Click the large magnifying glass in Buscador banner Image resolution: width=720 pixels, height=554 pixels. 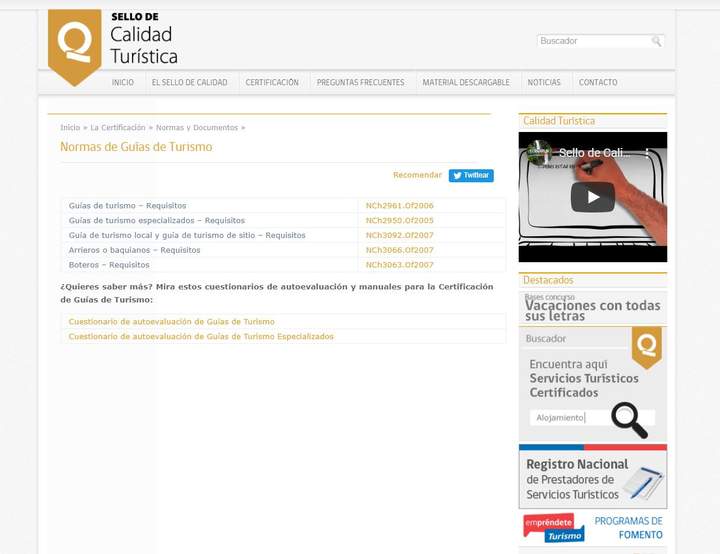click(x=629, y=420)
